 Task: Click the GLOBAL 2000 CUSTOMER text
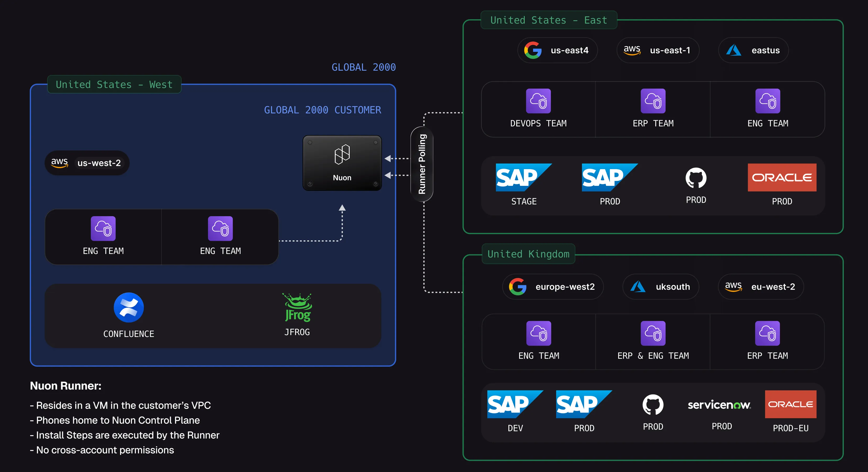click(322, 110)
